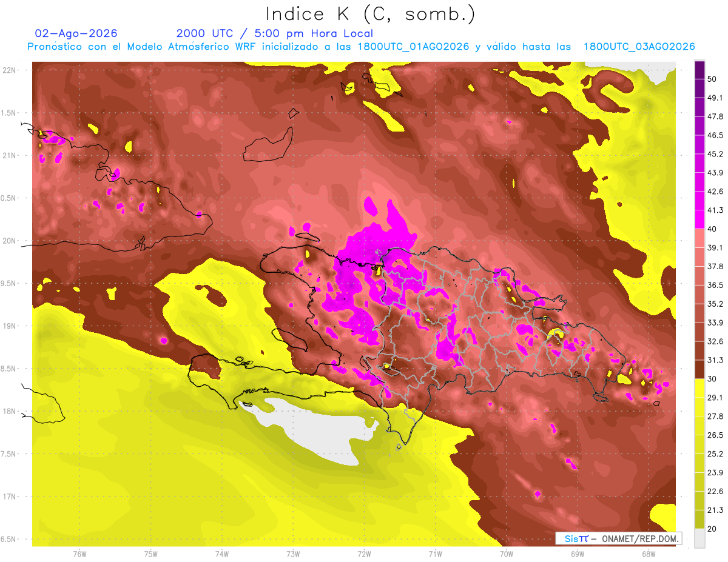Viewport: 728px width, 562px height.
Task: Click the legend value 43.9
Action: (x=715, y=173)
